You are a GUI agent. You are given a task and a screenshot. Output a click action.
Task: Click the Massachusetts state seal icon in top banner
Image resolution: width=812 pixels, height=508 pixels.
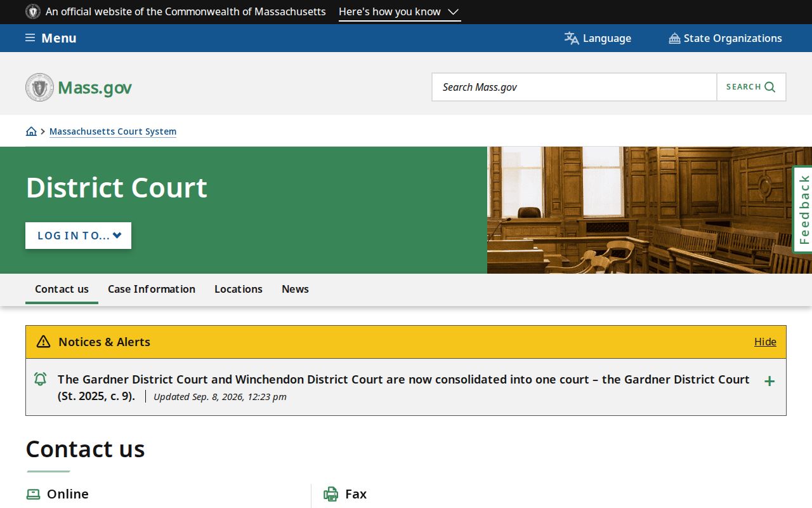[33, 11]
